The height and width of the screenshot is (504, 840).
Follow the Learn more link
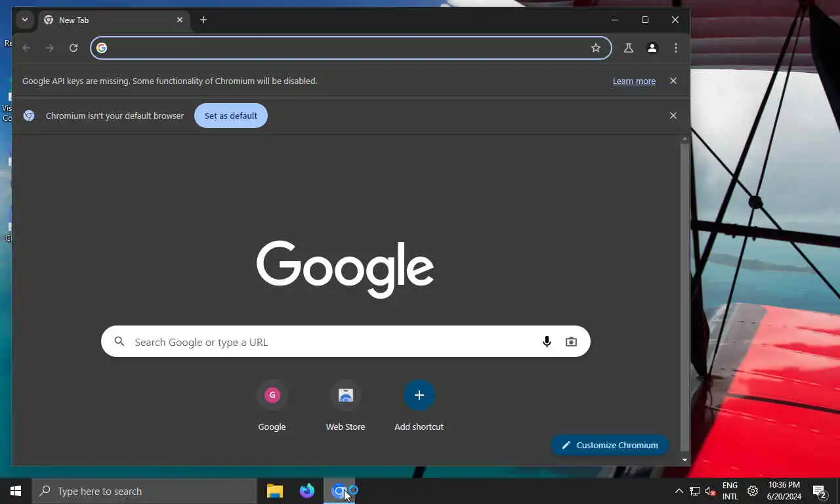pos(634,81)
